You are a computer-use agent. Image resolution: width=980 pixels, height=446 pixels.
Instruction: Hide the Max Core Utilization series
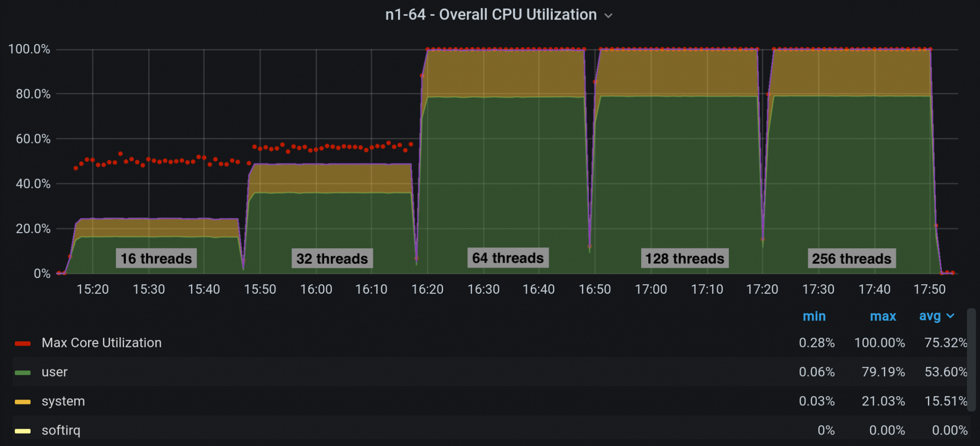tap(101, 343)
